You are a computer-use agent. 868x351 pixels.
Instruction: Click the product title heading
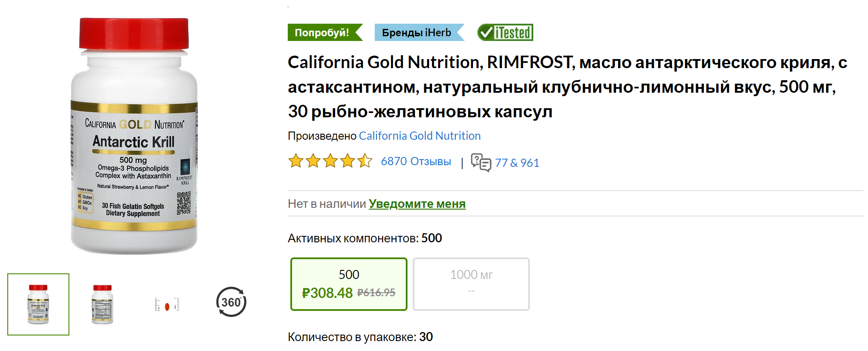click(431, 87)
